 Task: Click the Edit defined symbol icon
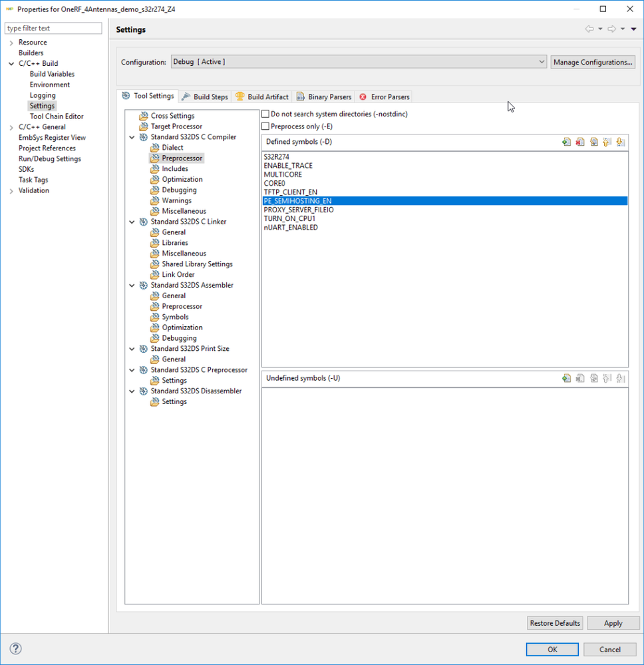pyautogui.click(x=593, y=142)
